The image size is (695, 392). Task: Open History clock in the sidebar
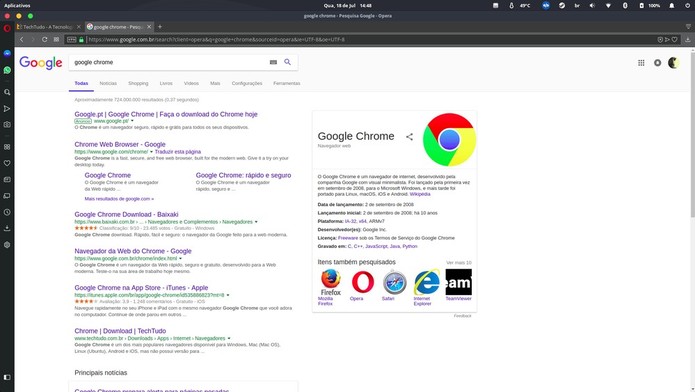pyautogui.click(x=7, y=212)
